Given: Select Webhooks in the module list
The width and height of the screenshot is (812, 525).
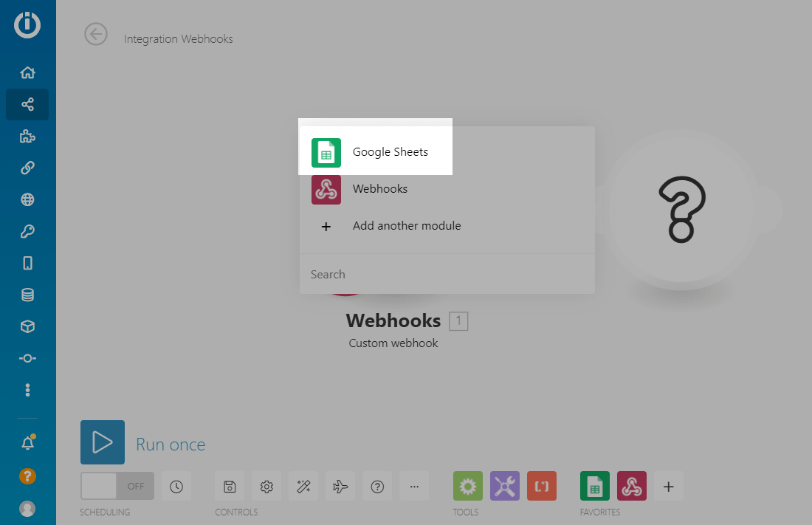Looking at the screenshot, I should coord(447,189).
